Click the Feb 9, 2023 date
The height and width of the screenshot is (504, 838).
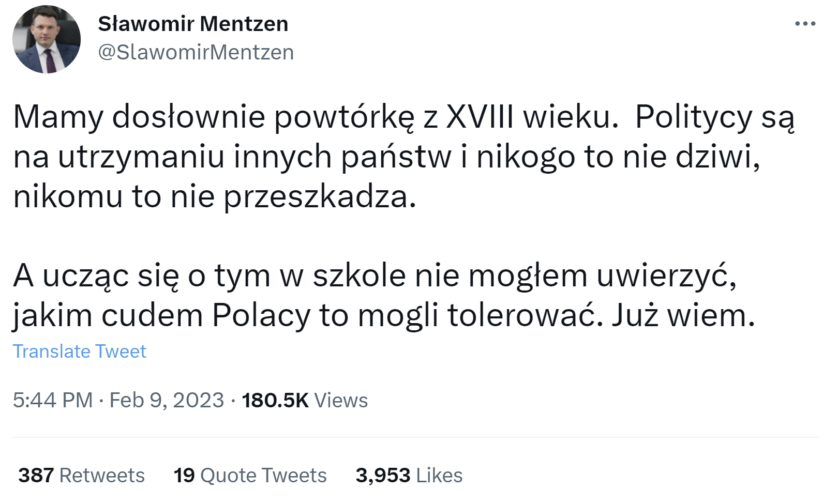tap(167, 400)
